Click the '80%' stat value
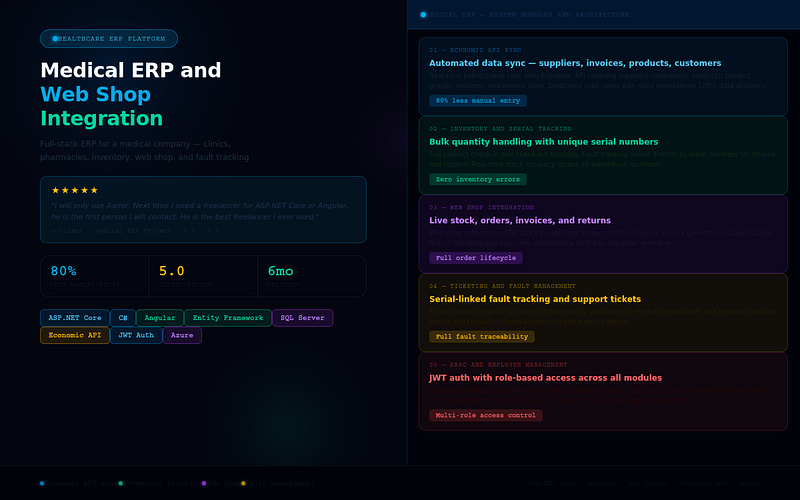The width and height of the screenshot is (800, 500). point(63,271)
